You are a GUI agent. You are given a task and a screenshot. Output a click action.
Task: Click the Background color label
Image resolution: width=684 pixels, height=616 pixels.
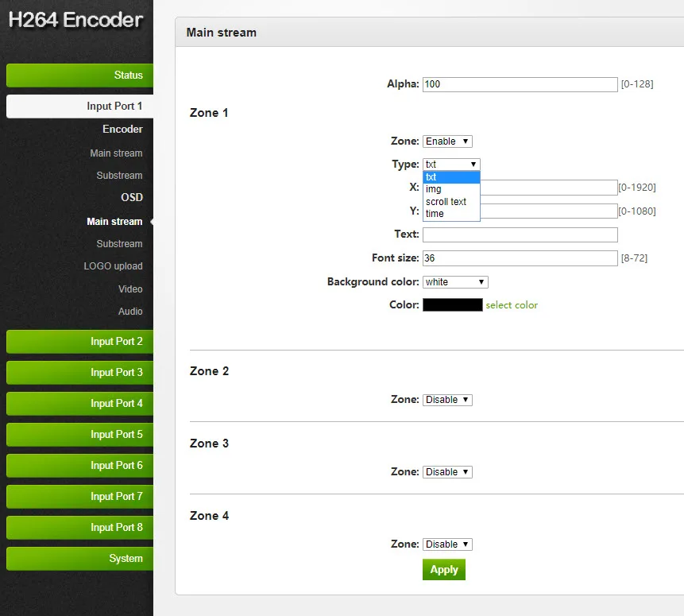point(373,282)
